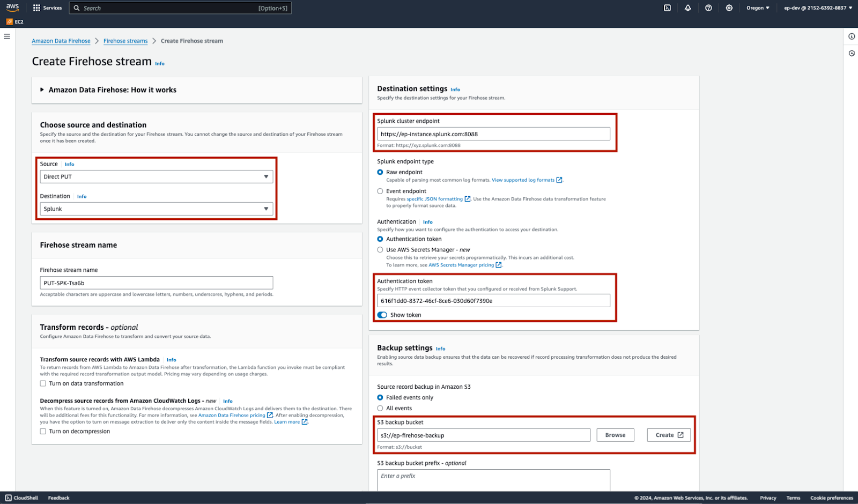Click Info link next to Source label

click(x=70, y=165)
